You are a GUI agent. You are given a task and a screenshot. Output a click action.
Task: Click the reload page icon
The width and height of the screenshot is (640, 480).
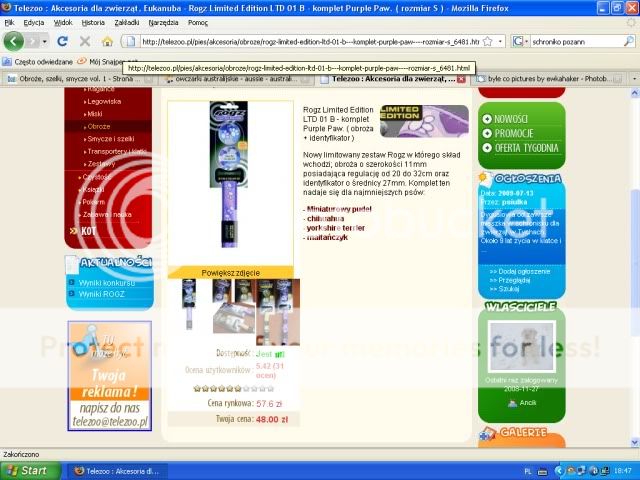click(x=62, y=42)
